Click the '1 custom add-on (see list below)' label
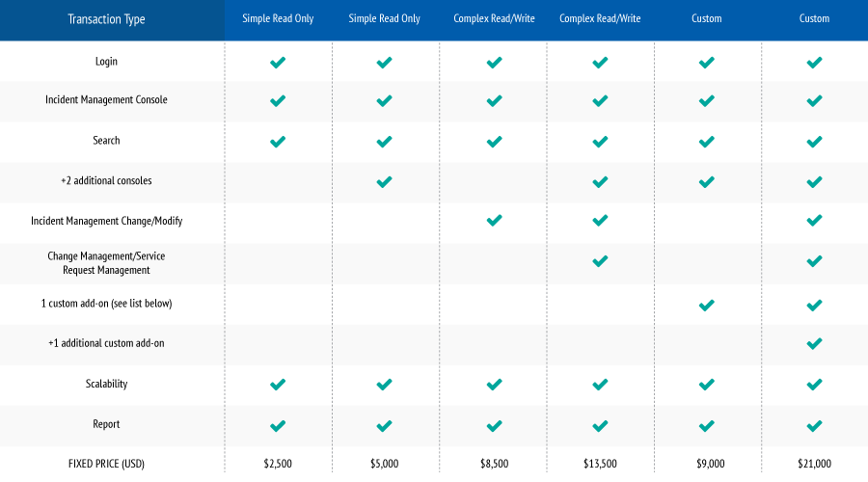Viewport: 868px width, 482px height. coord(106,304)
